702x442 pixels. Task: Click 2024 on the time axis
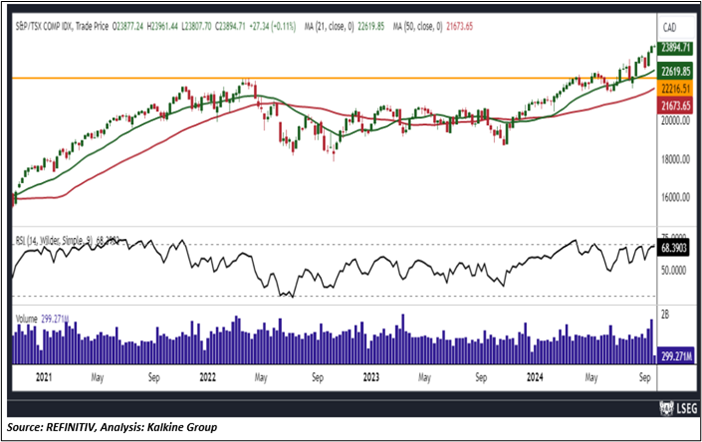click(x=538, y=378)
